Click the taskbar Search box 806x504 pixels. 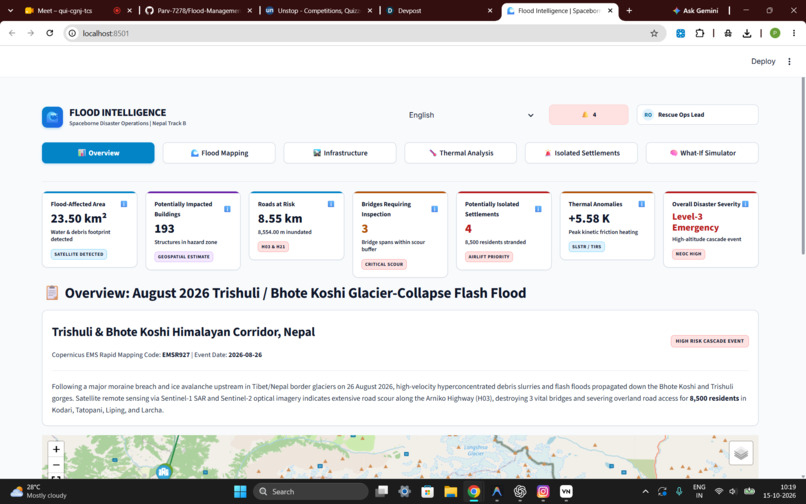tap(310, 492)
